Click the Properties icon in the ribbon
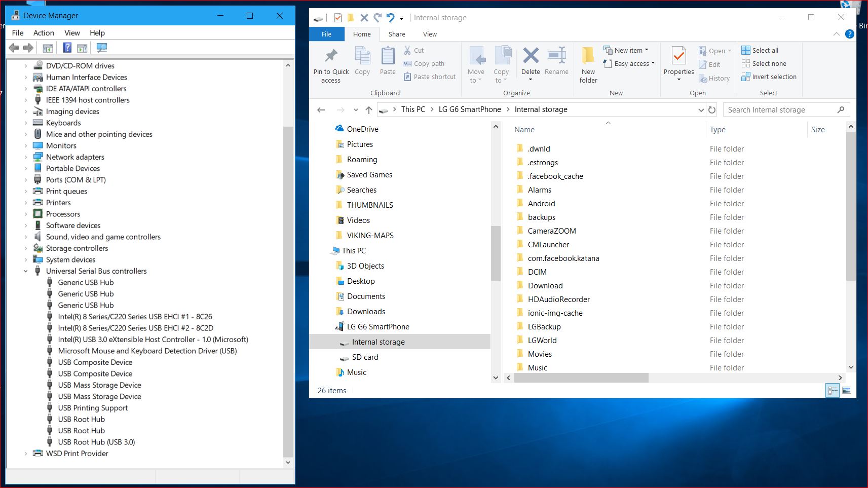868x488 pixels. coord(678,55)
